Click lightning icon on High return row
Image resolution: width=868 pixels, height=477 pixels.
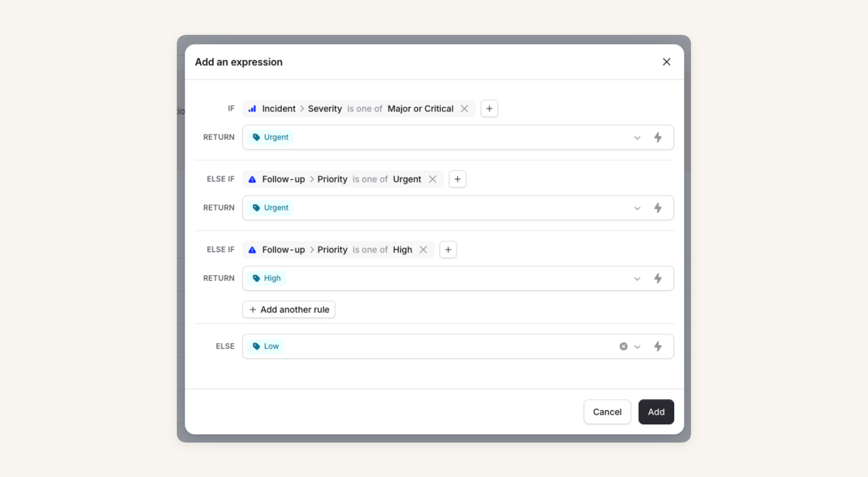[x=658, y=278]
